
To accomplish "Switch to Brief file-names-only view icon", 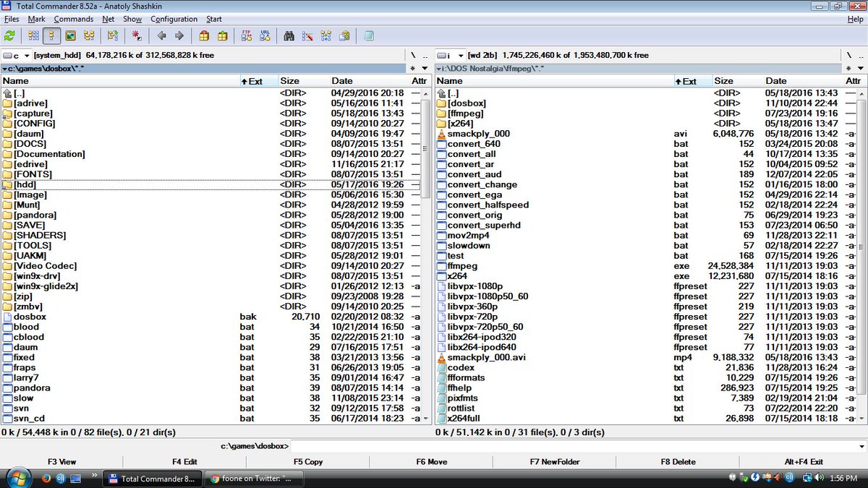I will pyautogui.click(x=33, y=35).
